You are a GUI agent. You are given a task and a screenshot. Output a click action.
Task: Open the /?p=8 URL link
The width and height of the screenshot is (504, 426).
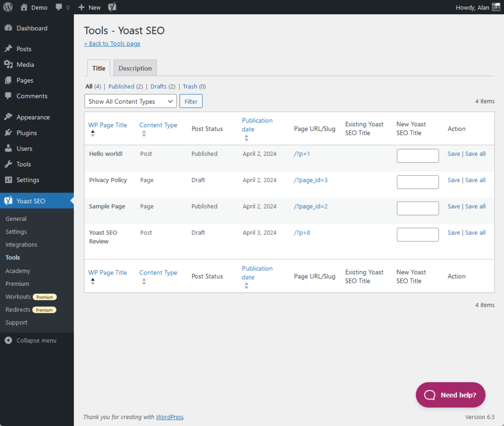coord(302,233)
